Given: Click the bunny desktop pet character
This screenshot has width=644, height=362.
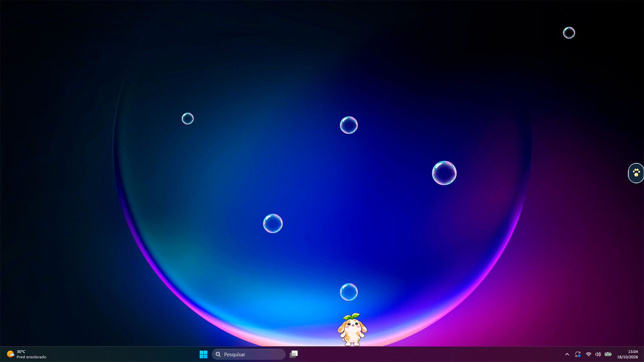Looking at the screenshot, I should pyautogui.click(x=352, y=329).
